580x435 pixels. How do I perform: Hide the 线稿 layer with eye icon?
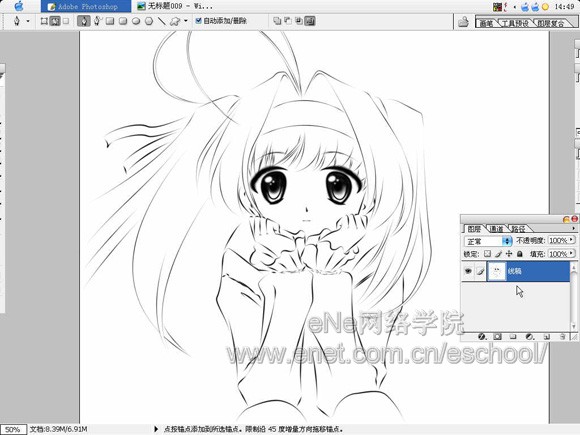click(x=468, y=271)
